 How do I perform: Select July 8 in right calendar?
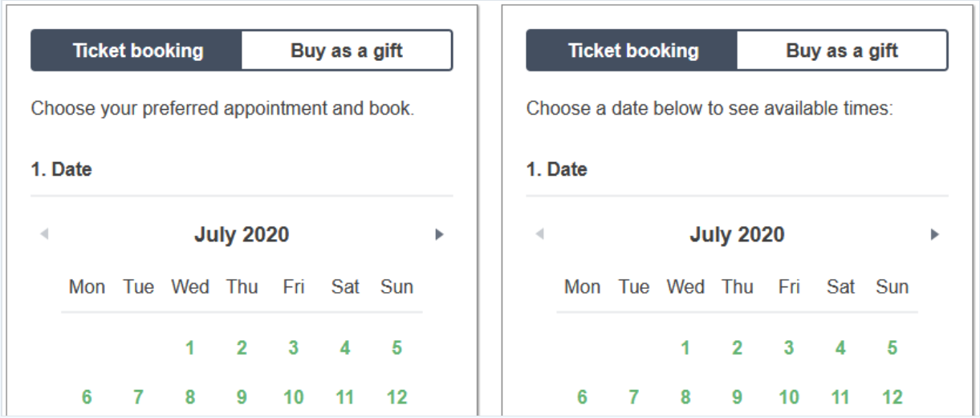click(x=685, y=397)
